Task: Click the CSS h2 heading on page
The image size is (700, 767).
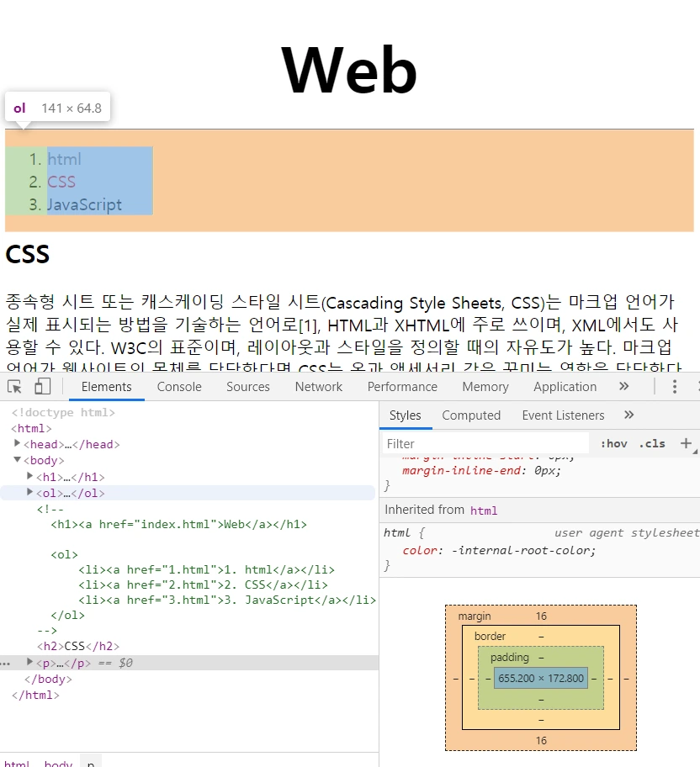Action: tap(28, 254)
